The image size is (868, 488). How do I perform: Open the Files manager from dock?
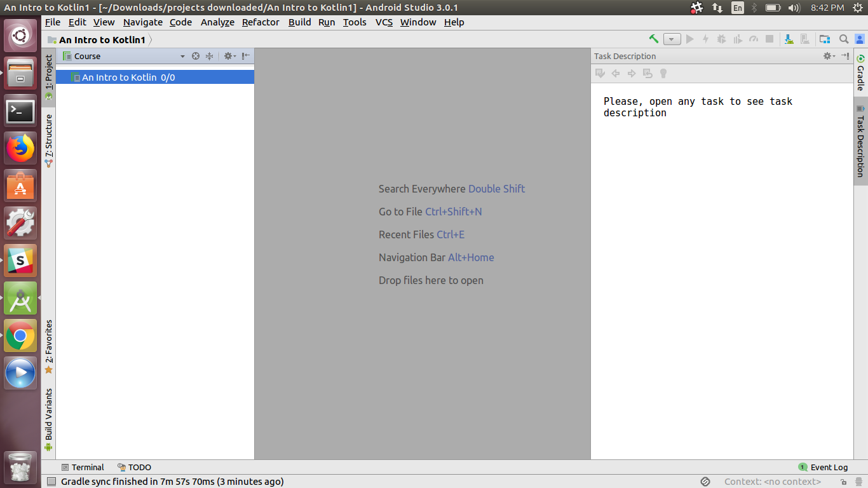click(x=21, y=74)
